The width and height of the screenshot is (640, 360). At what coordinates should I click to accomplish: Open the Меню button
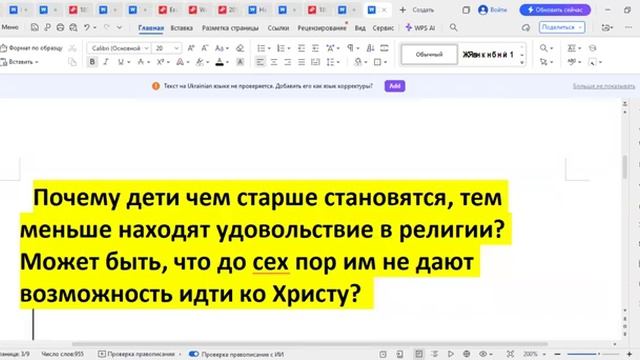pyautogui.click(x=10, y=27)
